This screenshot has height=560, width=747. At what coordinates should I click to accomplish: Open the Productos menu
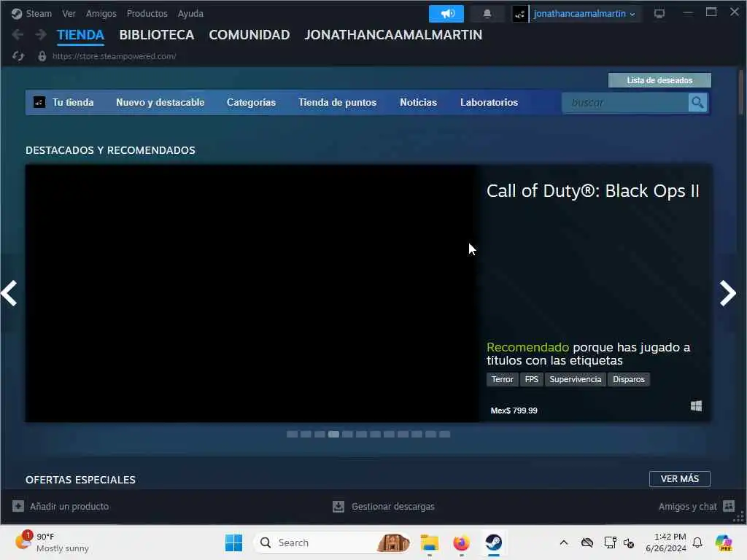tap(147, 13)
